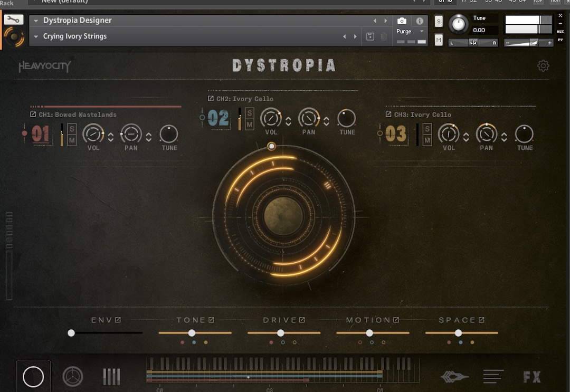Screen dimensions: 570x392
Task: Click next-preset arrow for Crying Ivory Strings
Action: (x=355, y=36)
